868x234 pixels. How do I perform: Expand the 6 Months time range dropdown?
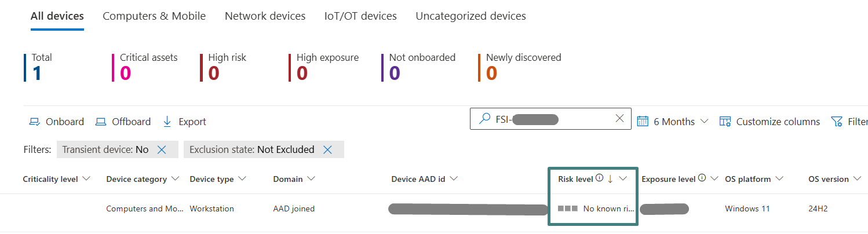point(704,122)
